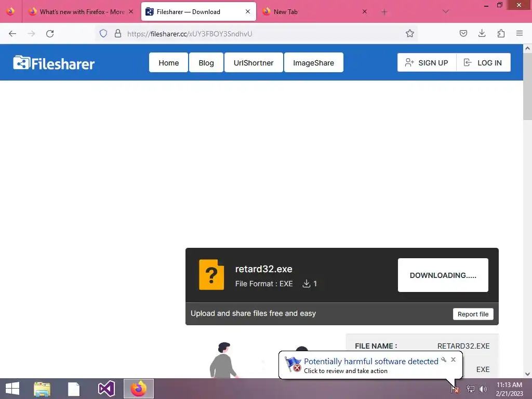
Task: Open the Blog menu item
Action: tap(206, 63)
